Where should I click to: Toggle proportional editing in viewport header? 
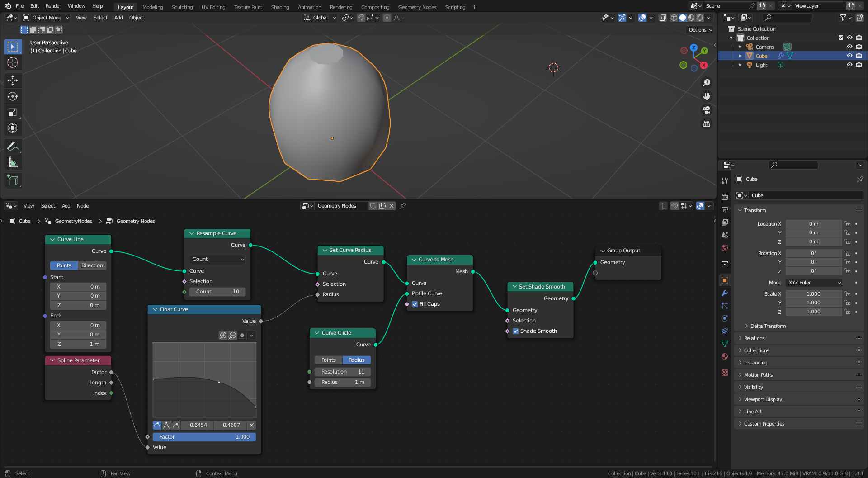point(387,18)
